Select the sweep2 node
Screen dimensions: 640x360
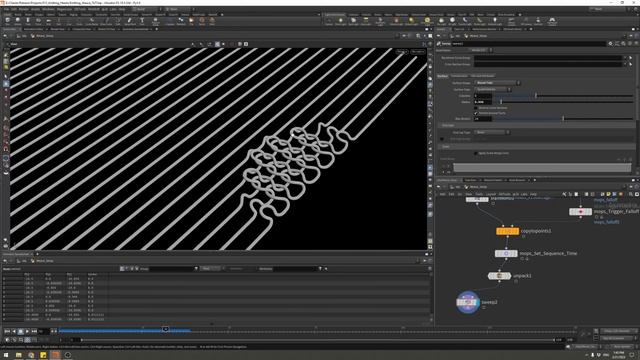pyautogui.click(x=468, y=302)
